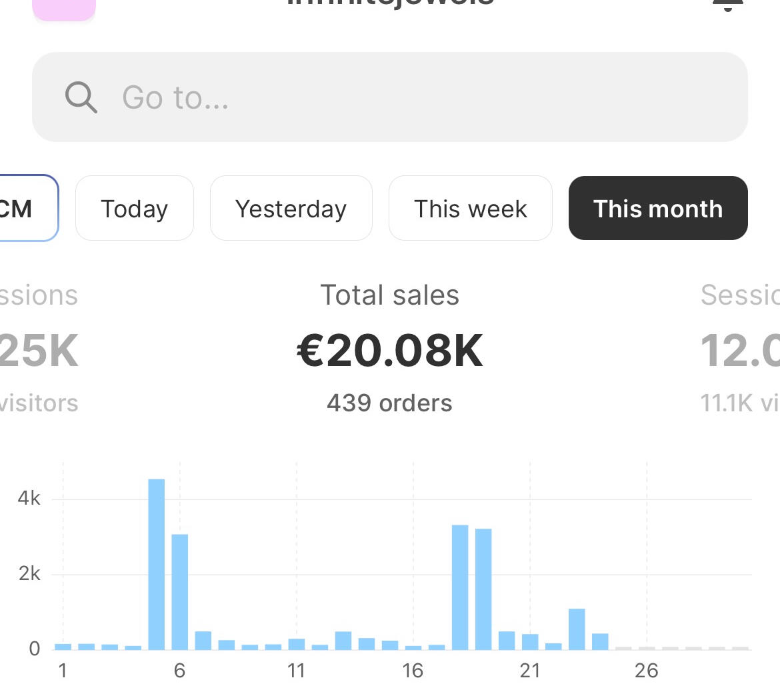780x700 pixels.
Task: Show the right Sessions card with "11.1K"
Action: [740, 351]
